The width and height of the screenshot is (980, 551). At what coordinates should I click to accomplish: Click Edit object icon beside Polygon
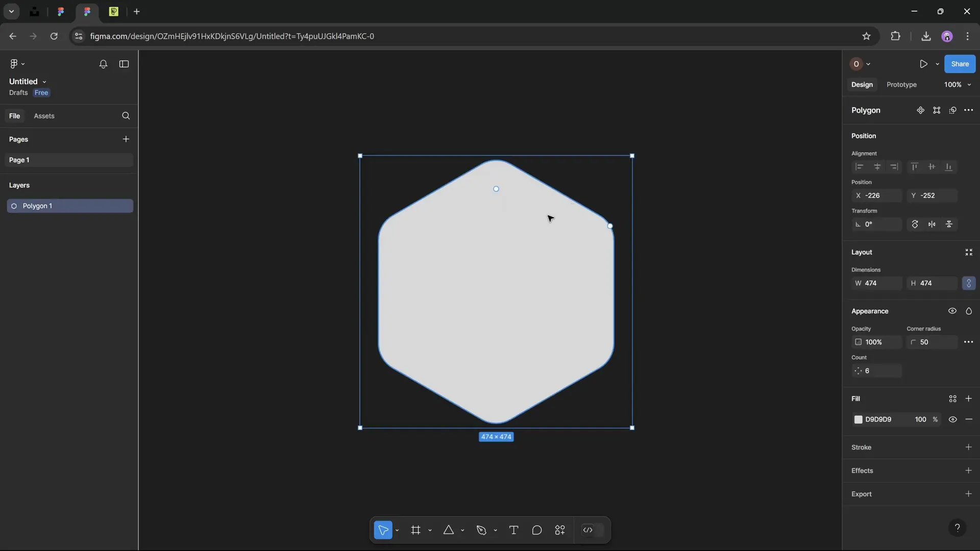[x=937, y=110]
